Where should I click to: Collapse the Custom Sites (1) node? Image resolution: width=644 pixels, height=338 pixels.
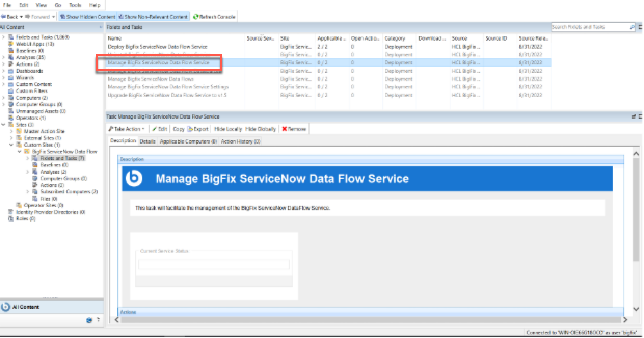(x=11, y=145)
